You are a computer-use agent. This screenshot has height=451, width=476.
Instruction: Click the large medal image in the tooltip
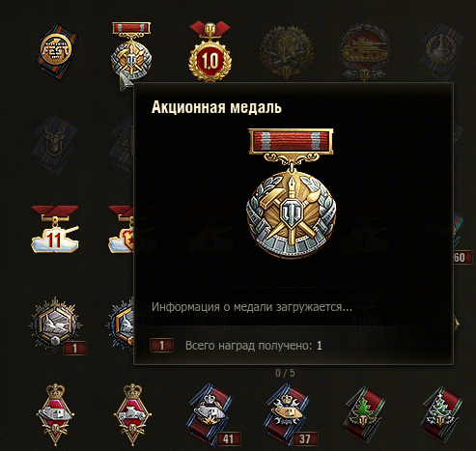click(291, 192)
